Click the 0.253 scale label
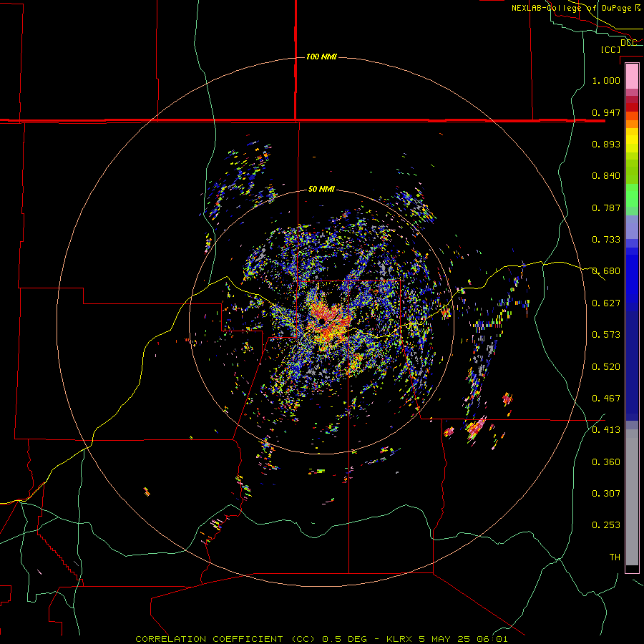 click(606, 525)
